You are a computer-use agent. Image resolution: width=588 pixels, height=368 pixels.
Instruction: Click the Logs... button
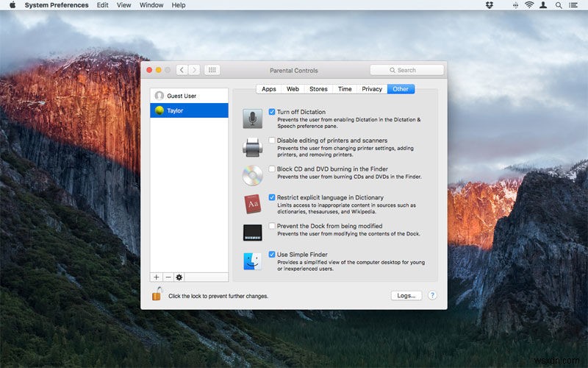tap(406, 295)
